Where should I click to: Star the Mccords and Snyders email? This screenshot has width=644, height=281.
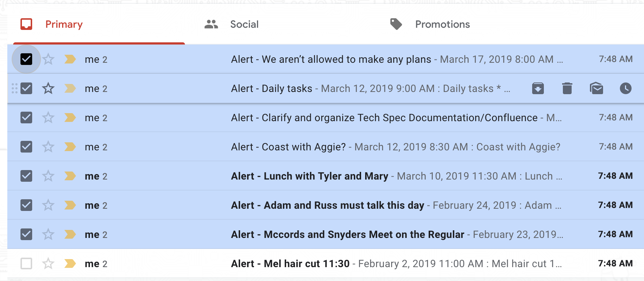coord(48,234)
